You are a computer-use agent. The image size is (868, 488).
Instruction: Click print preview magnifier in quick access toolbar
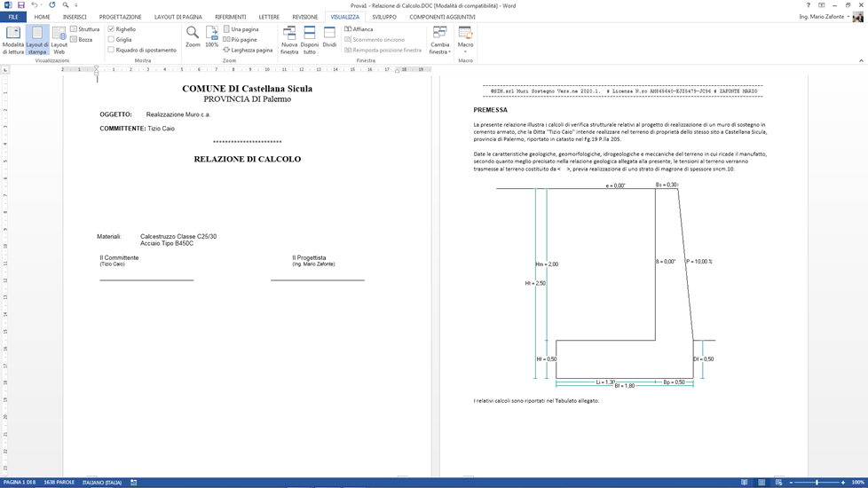[x=66, y=5]
